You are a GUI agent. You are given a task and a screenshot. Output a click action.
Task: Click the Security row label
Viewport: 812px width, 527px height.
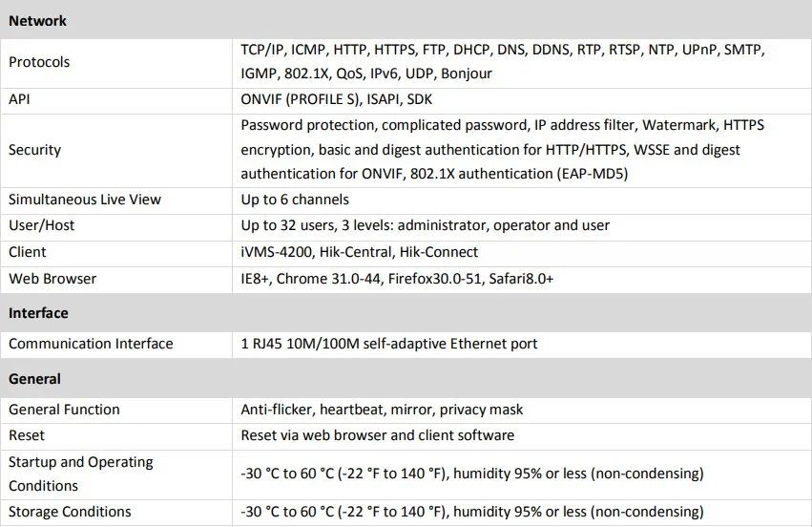click(34, 150)
